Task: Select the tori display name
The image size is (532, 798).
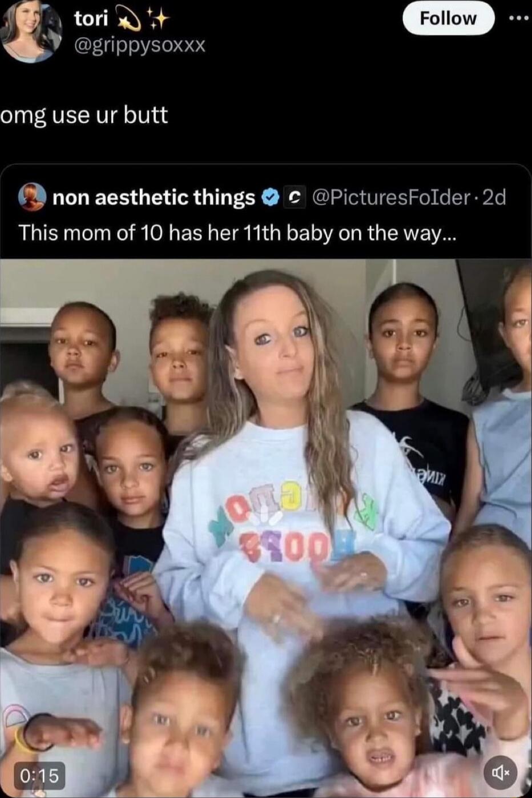Action: 91,19
